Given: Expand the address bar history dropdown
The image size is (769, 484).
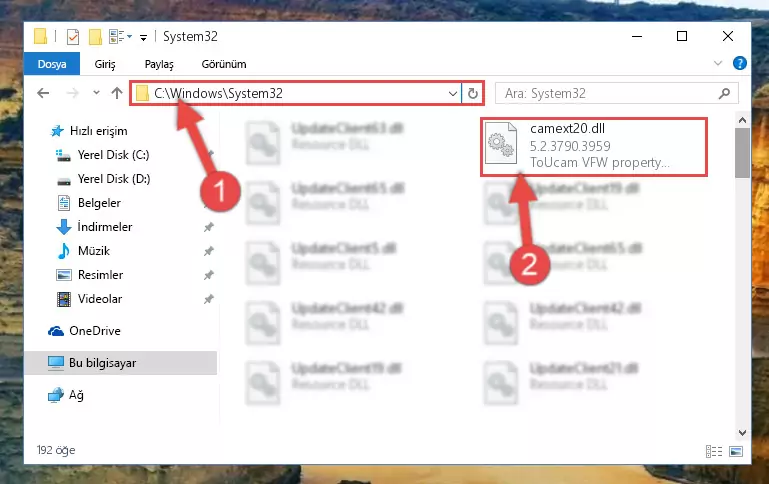Looking at the screenshot, I should click(453, 93).
